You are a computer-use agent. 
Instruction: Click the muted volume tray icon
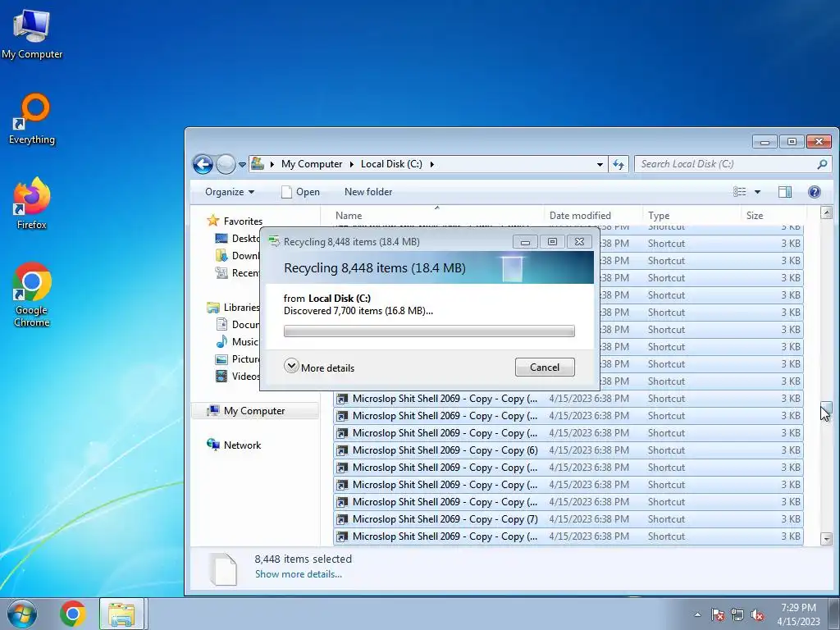click(x=757, y=614)
